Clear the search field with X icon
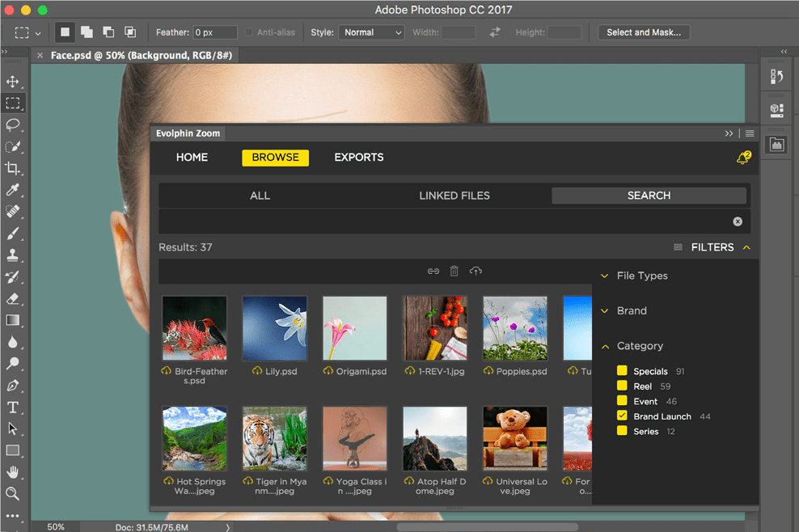 [x=738, y=222]
